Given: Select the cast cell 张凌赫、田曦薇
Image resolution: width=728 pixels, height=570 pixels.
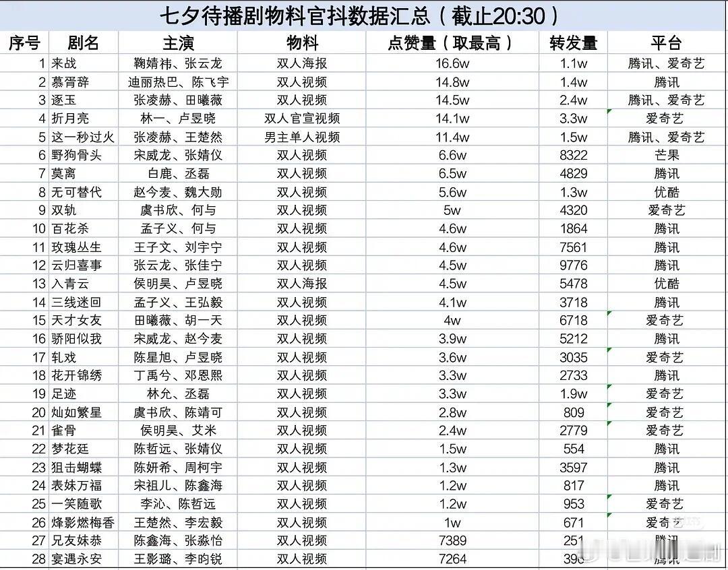Looking at the screenshot, I should [178, 100].
